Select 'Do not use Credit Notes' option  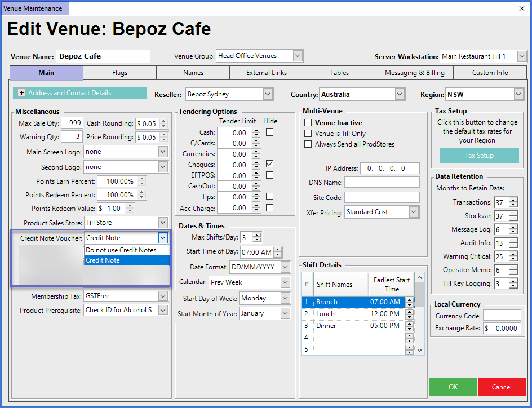click(121, 250)
